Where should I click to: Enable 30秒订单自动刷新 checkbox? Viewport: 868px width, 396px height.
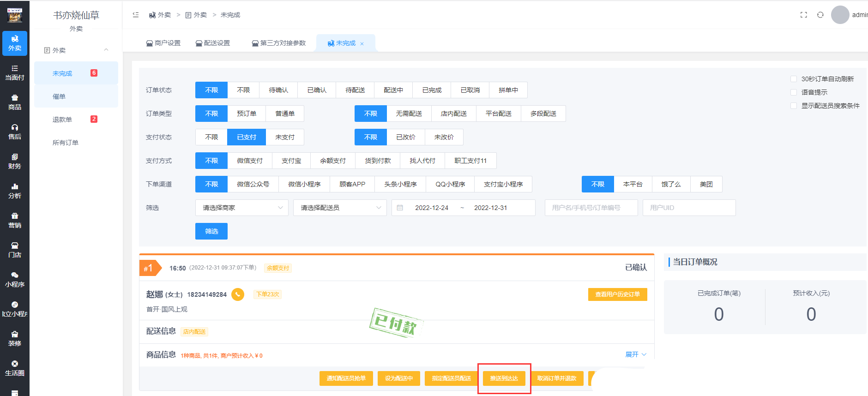[x=794, y=79]
